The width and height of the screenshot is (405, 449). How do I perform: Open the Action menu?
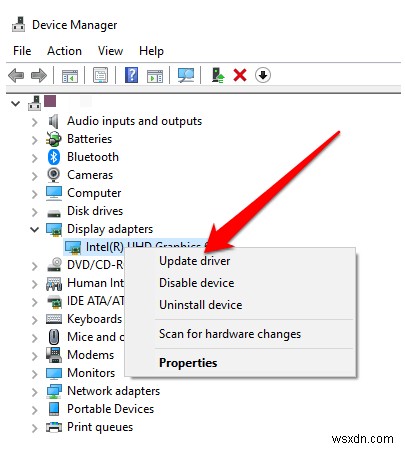tap(64, 51)
